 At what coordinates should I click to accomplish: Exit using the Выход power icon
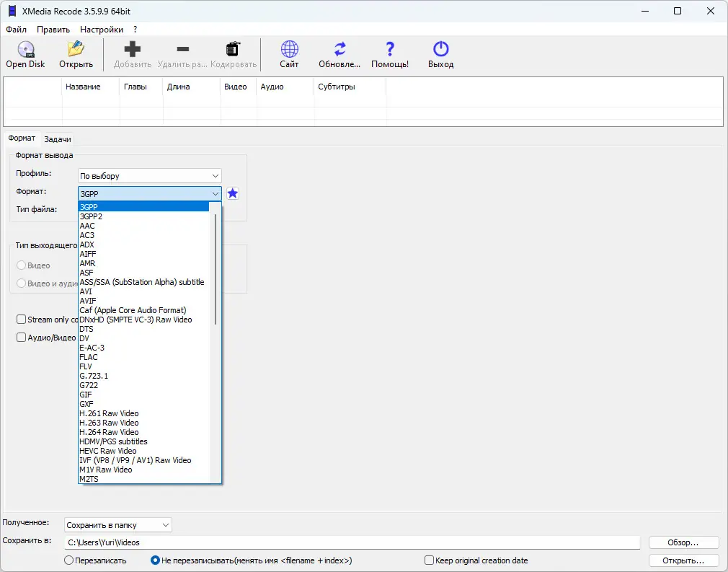(440, 49)
